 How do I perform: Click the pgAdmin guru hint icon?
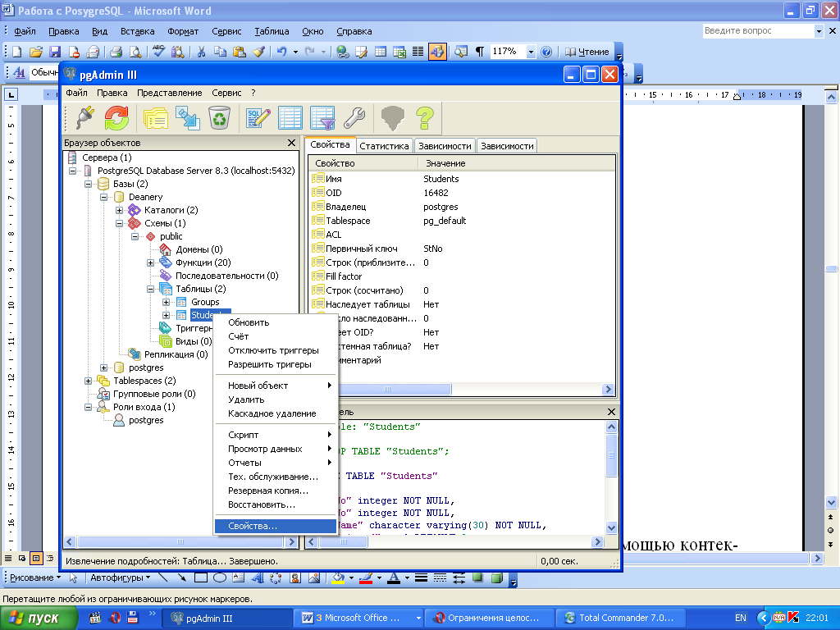coord(393,118)
